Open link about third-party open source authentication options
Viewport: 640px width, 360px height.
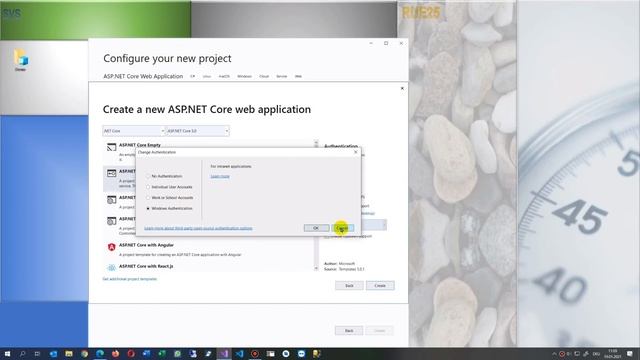(198, 228)
